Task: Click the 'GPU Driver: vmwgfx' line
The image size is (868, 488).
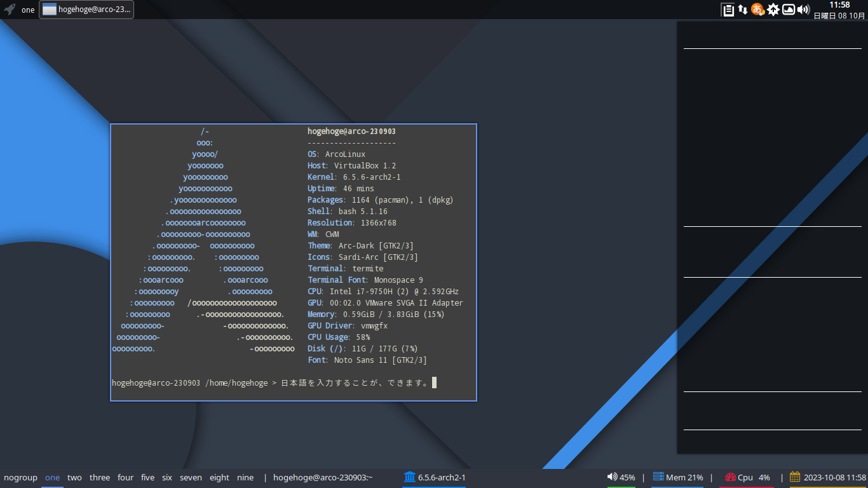Action: [x=347, y=326]
